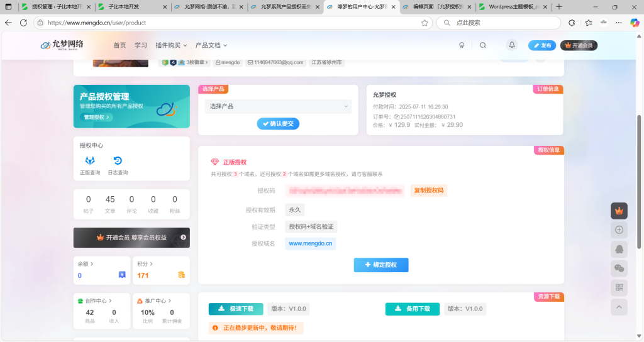Viewport: 644px width, 342px height.
Task: Open the 创作中心 section
Action: coord(95,301)
